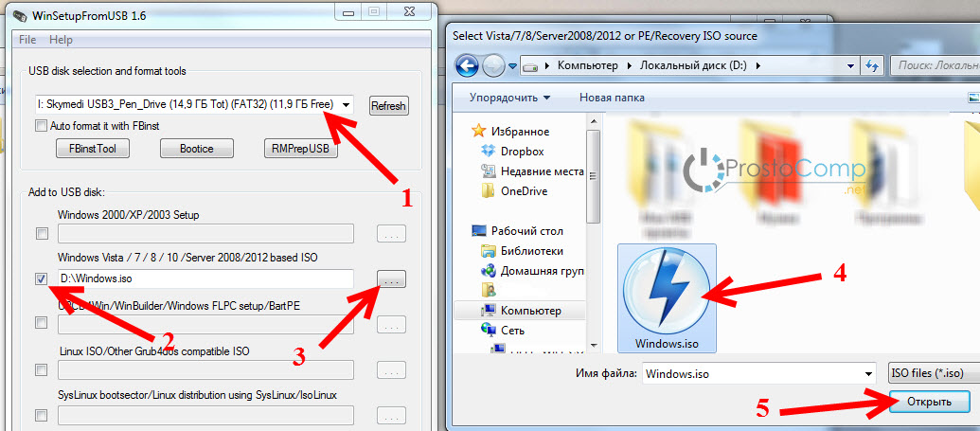
Task: Check the SysLinux bootsector checkbox
Action: [42, 415]
